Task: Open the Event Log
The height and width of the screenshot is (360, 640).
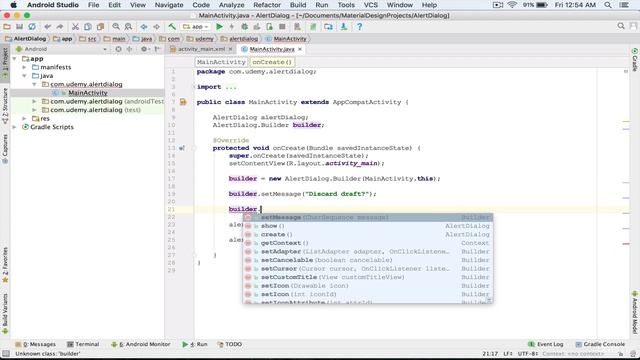Action: [546, 344]
